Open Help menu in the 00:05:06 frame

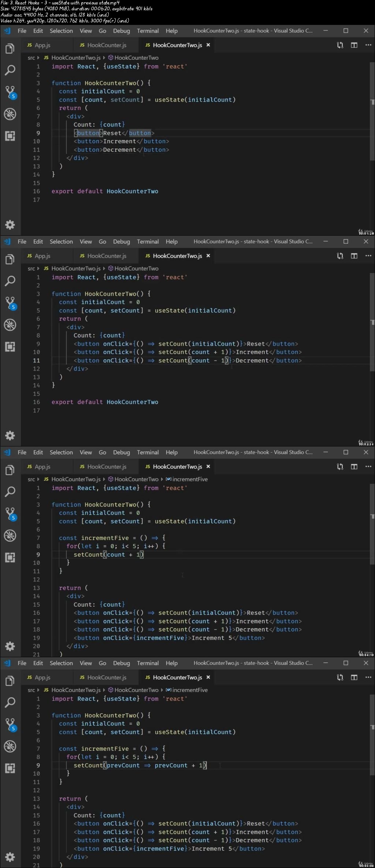point(171,663)
